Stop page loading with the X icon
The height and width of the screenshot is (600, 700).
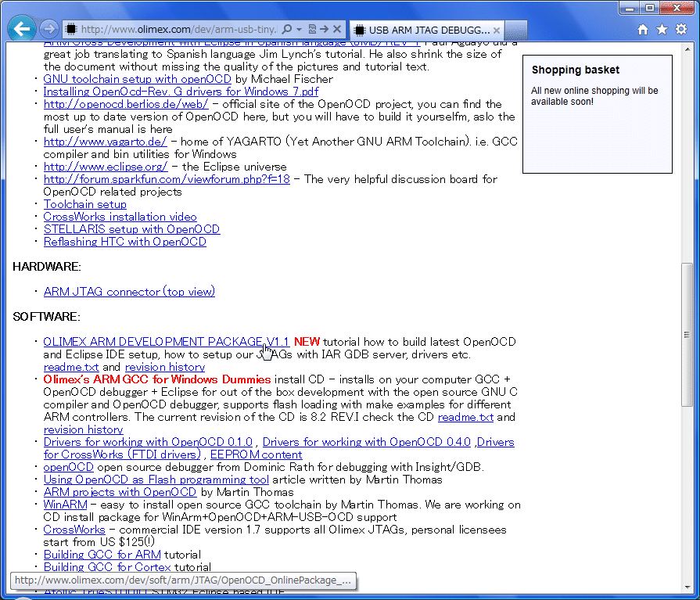click(x=336, y=27)
